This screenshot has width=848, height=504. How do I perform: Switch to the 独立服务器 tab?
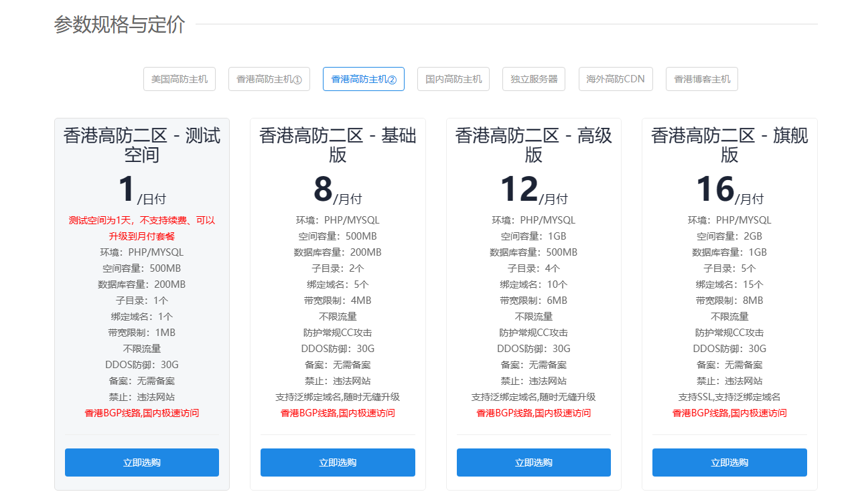click(534, 79)
